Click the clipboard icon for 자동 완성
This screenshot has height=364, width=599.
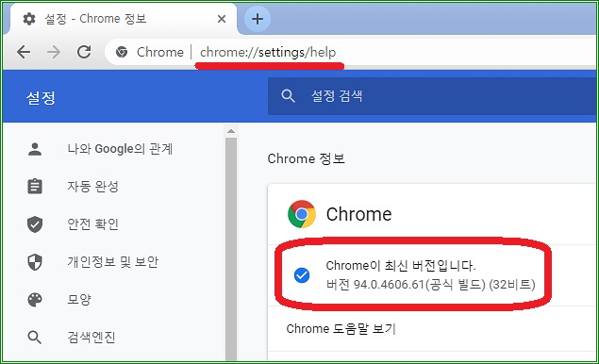35,187
